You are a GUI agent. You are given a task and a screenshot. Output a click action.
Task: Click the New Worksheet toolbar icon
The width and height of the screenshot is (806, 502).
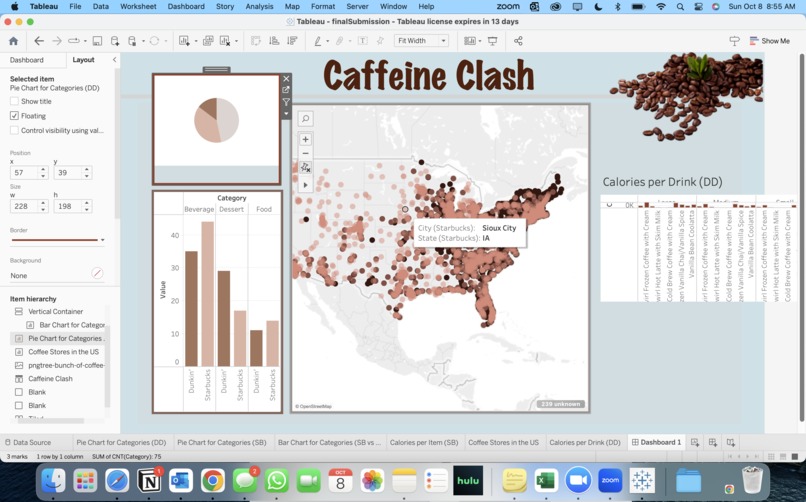click(184, 41)
